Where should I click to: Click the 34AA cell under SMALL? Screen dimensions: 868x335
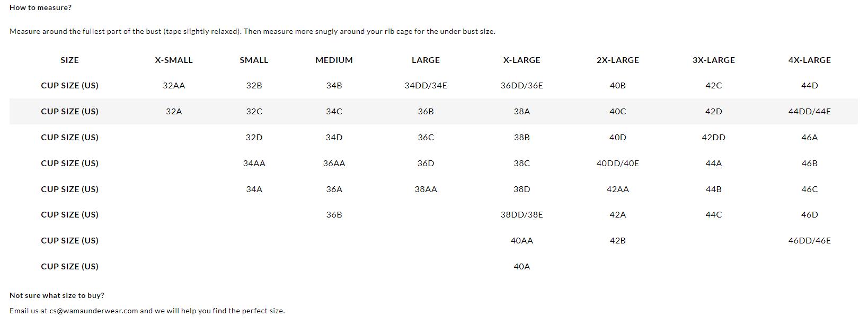coord(254,163)
